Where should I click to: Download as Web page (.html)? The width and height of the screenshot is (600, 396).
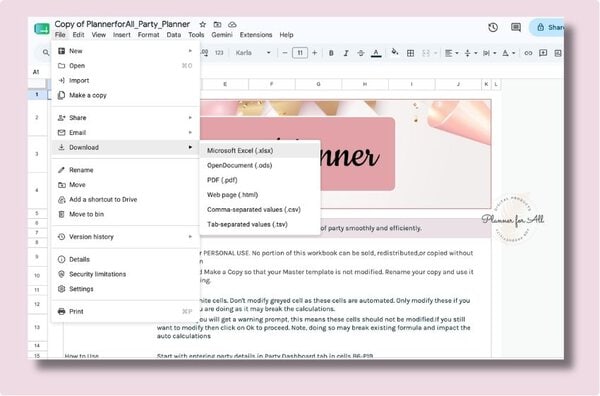pos(260,195)
